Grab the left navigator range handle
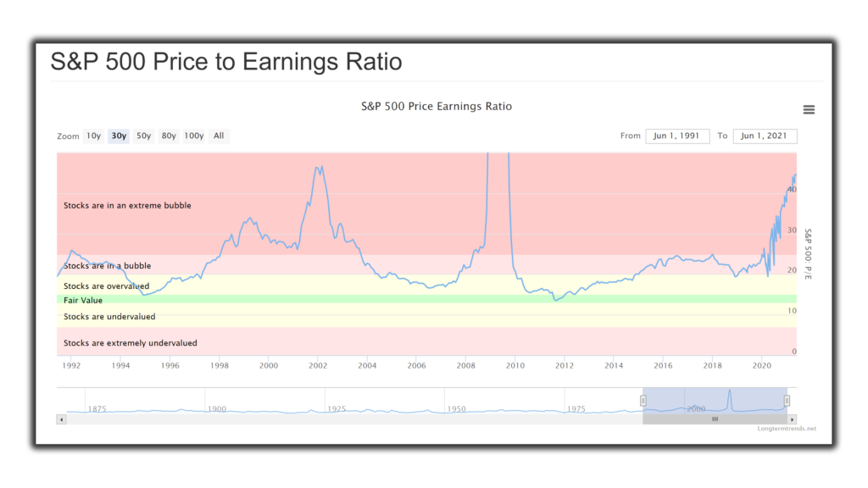The width and height of the screenshot is (868, 488). click(643, 400)
